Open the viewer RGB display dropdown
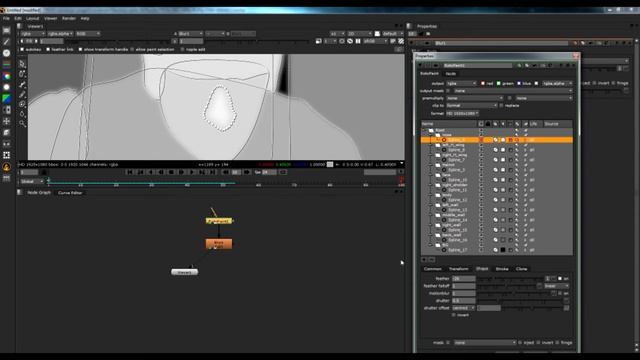 pyautogui.click(x=87, y=34)
